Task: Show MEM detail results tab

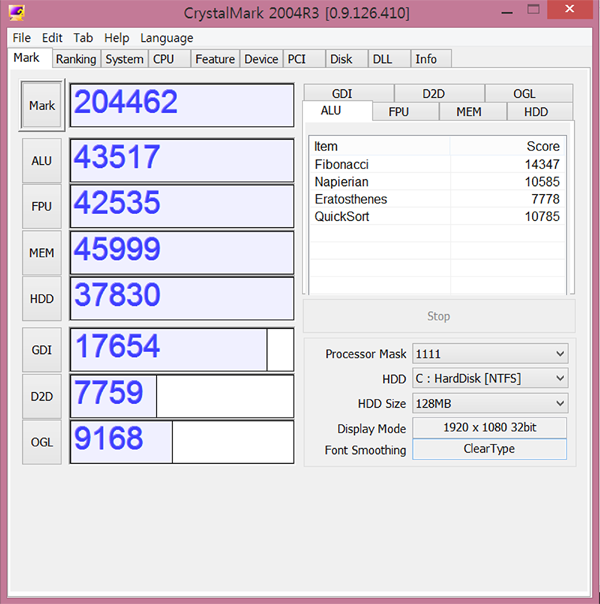Action: 473,112
